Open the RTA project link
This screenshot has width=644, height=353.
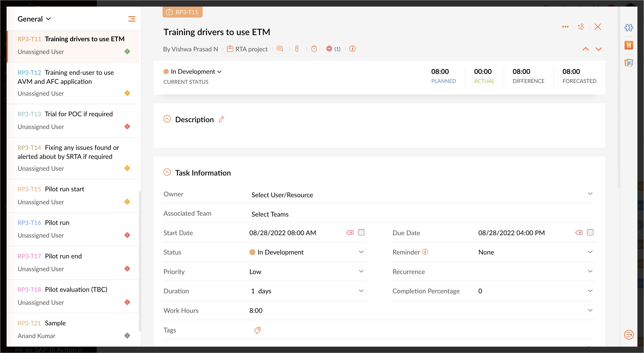[x=251, y=49]
